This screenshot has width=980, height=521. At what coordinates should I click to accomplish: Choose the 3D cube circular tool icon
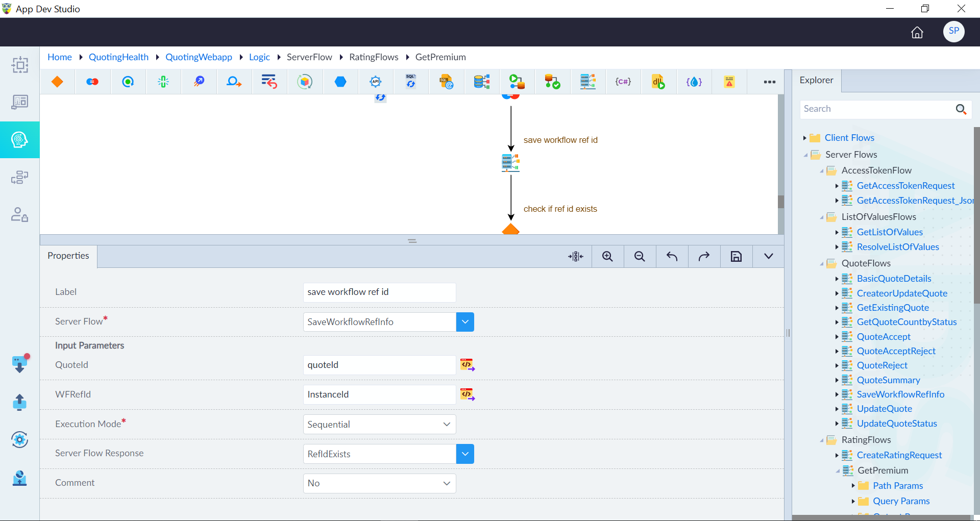coord(305,82)
